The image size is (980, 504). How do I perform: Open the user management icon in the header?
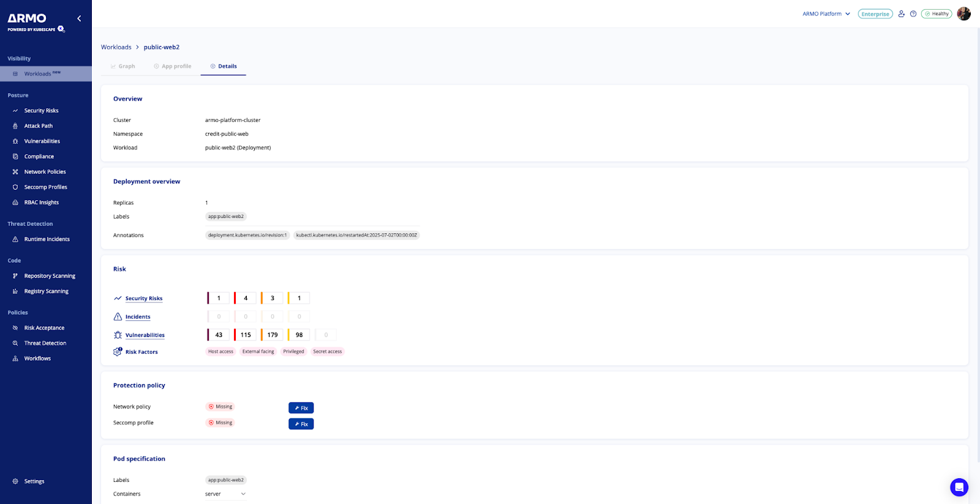point(902,13)
